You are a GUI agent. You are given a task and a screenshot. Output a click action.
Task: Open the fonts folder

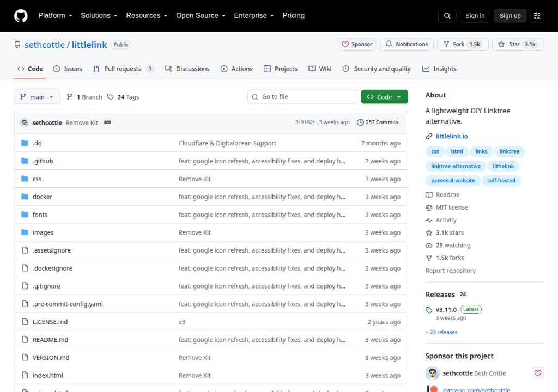(40, 215)
